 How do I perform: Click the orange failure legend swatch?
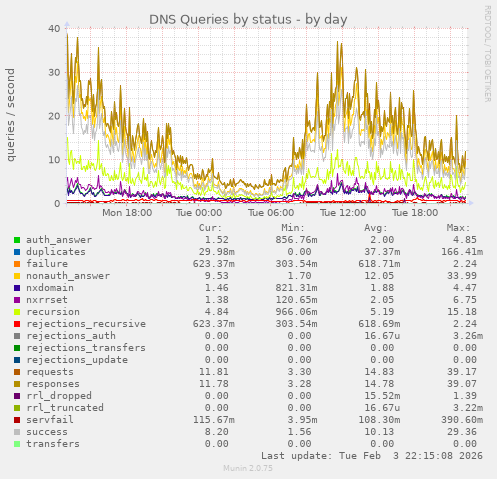point(17,264)
